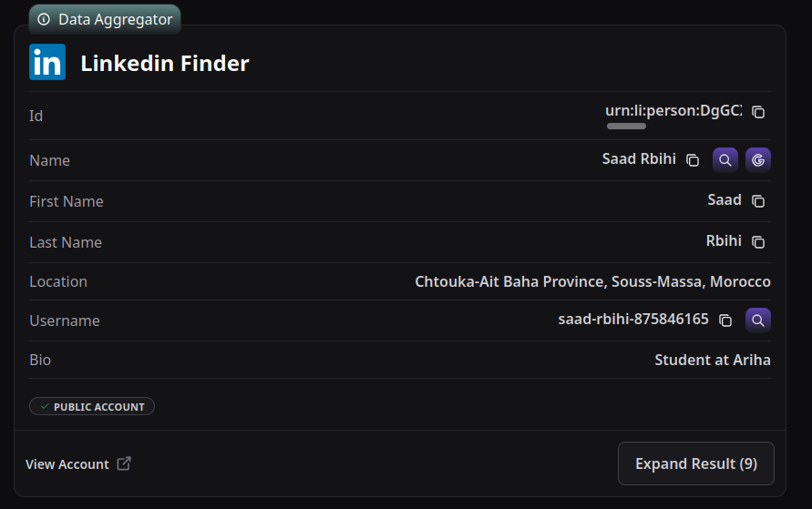The height and width of the screenshot is (509, 812).
Task: Click the Public Account badge
Action: [x=92, y=406]
